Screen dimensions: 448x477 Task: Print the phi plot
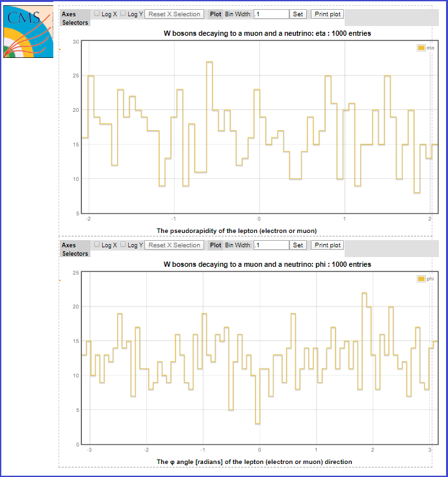pyautogui.click(x=327, y=245)
